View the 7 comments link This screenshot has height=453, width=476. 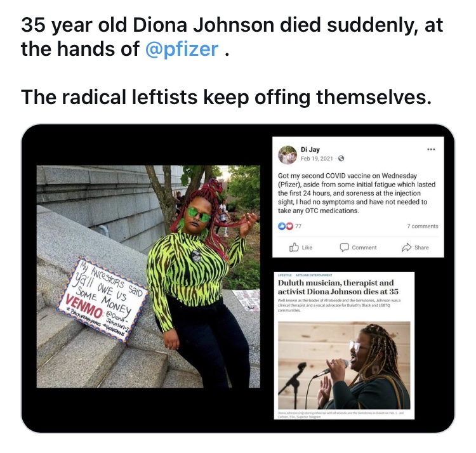click(422, 226)
